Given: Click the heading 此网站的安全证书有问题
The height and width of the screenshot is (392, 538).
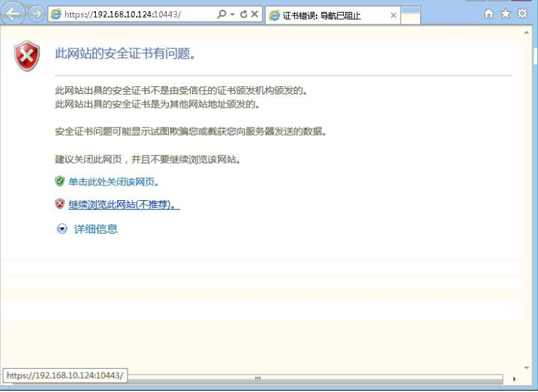Looking at the screenshot, I should (125, 53).
